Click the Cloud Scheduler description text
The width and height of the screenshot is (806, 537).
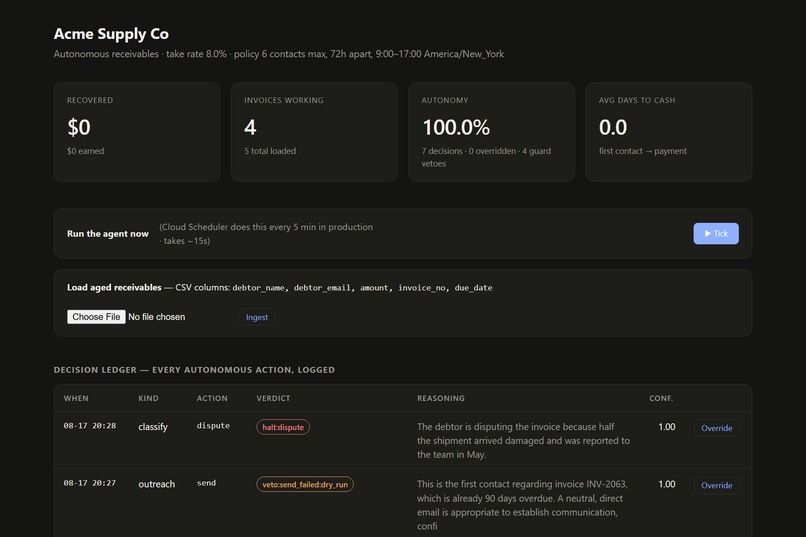point(266,234)
